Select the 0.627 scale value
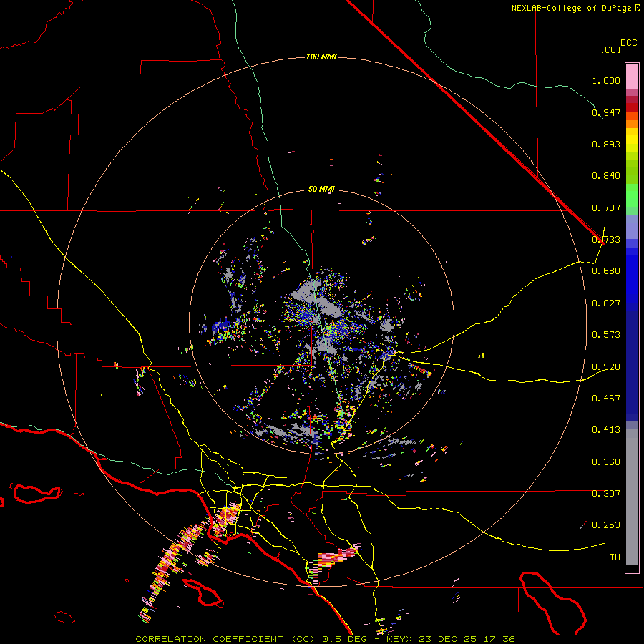644x644 pixels. click(x=606, y=303)
